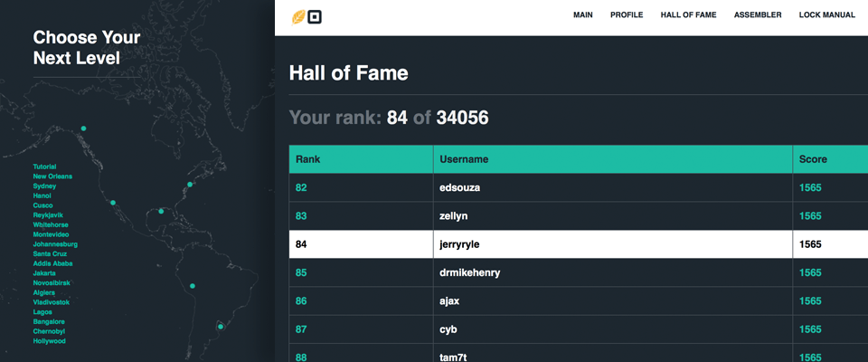Click the map marker on the US west coast
The image size is (868, 362).
point(113,203)
